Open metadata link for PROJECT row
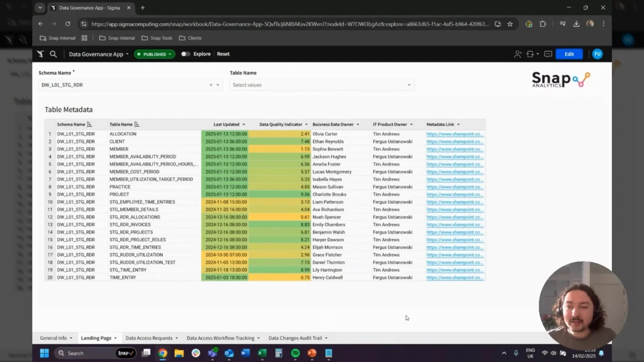 click(455, 194)
